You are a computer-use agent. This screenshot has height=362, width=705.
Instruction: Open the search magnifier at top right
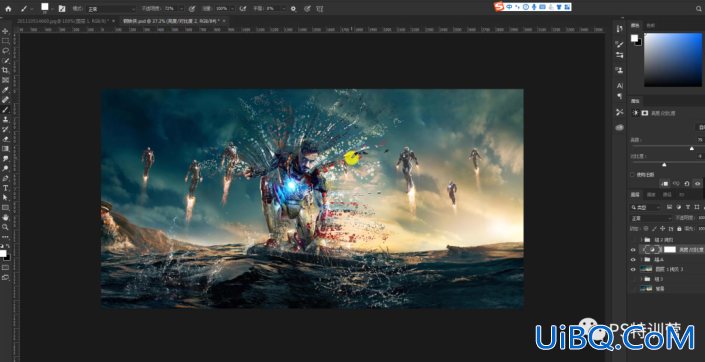pos(699,9)
